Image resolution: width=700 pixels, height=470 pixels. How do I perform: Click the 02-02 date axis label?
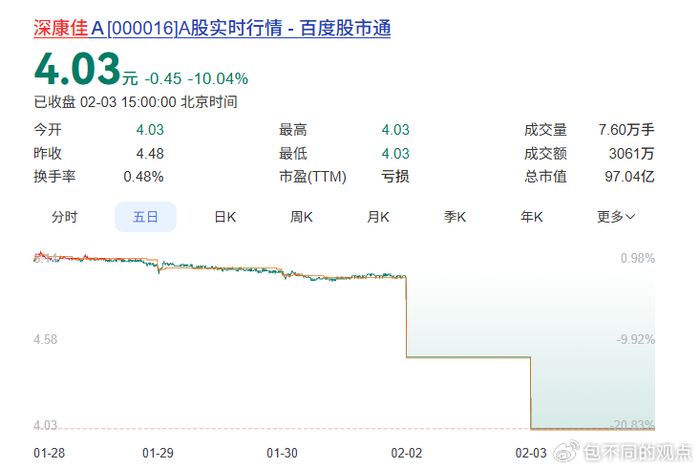407,453
